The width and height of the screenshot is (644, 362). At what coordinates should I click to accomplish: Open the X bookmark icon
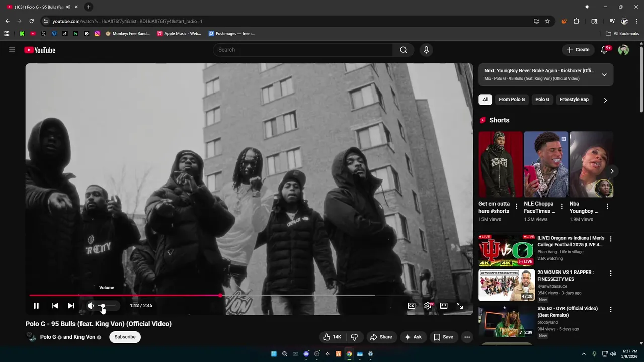43,34
